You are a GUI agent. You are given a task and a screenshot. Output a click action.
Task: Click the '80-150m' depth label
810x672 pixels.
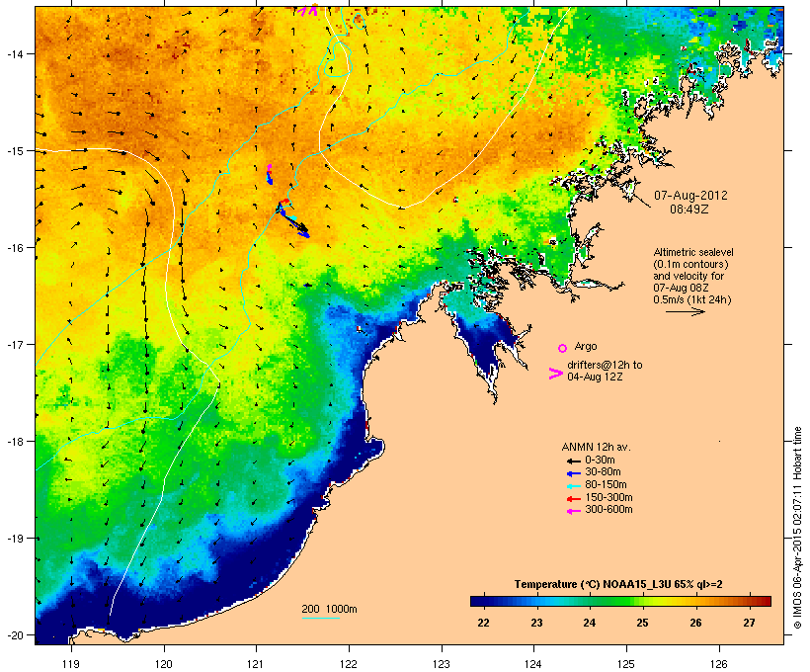pyautogui.click(x=606, y=485)
